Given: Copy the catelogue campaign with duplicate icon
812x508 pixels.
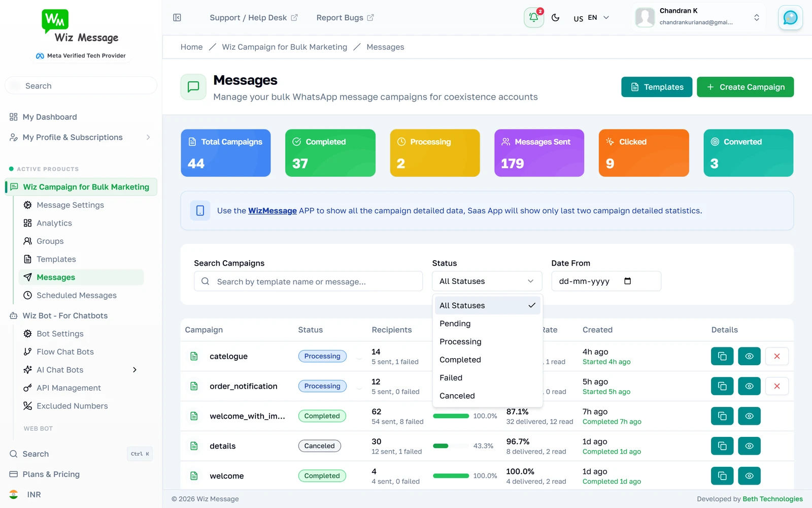Looking at the screenshot, I should (x=722, y=356).
